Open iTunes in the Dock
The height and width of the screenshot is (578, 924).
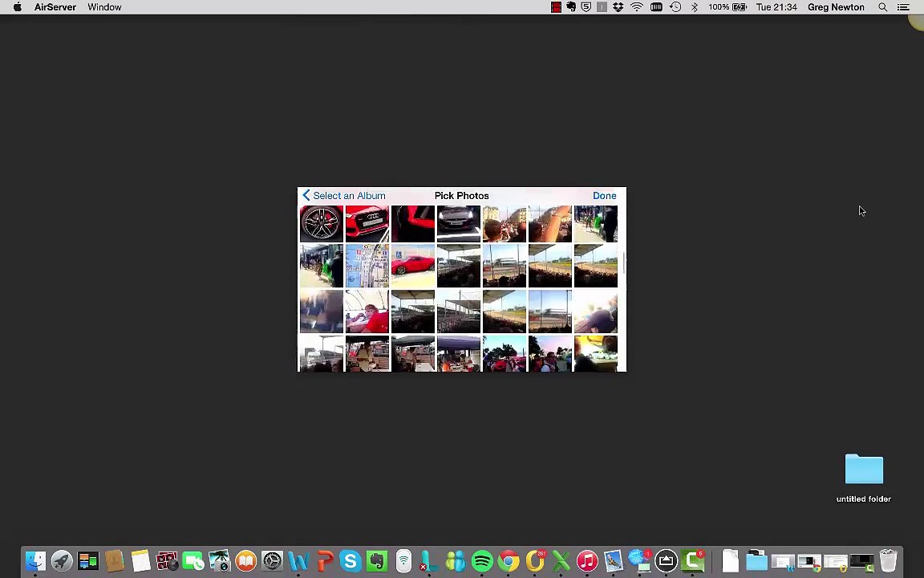click(x=587, y=561)
